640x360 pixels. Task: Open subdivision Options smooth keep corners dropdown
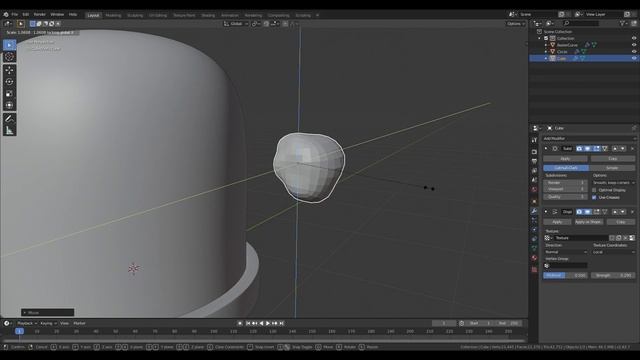pos(613,183)
